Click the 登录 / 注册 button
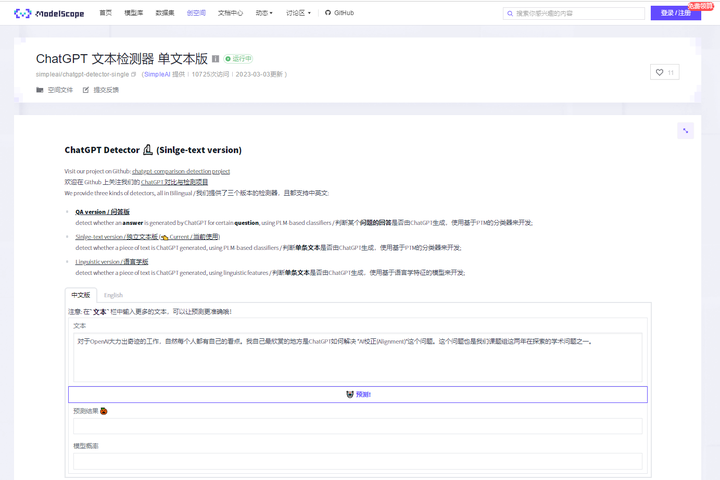720x480 pixels. click(x=675, y=13)
